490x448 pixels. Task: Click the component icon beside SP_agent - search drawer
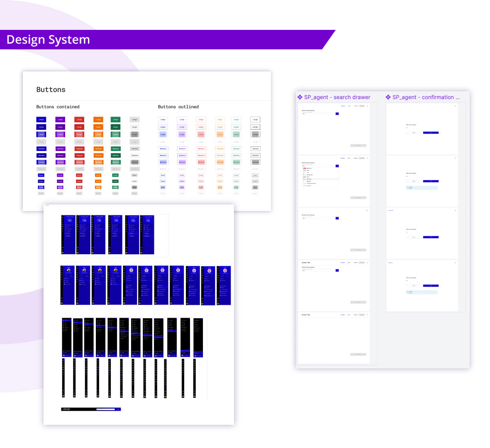[x=300, y=97]
